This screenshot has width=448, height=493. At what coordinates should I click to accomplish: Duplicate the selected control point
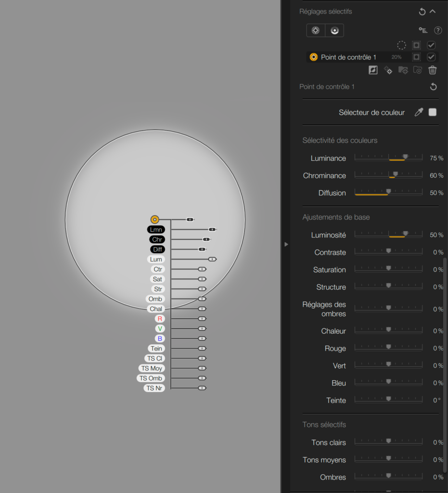pyautogui.click(x=388, y=70)
